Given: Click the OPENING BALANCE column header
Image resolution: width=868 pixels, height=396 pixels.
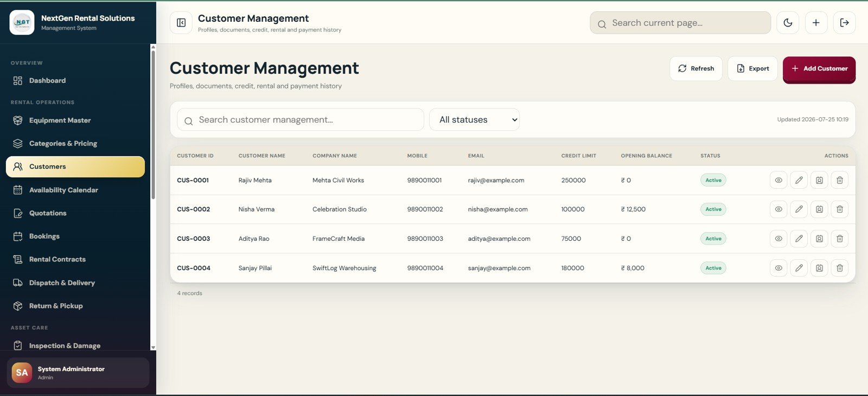Looking at the screenshot, I should pyautogui.click(x=647, y=156).
